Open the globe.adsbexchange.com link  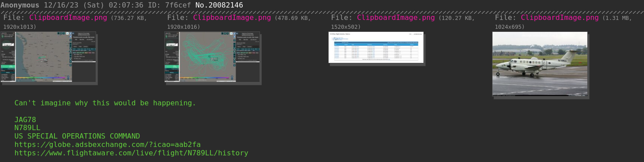pos(108,145)
